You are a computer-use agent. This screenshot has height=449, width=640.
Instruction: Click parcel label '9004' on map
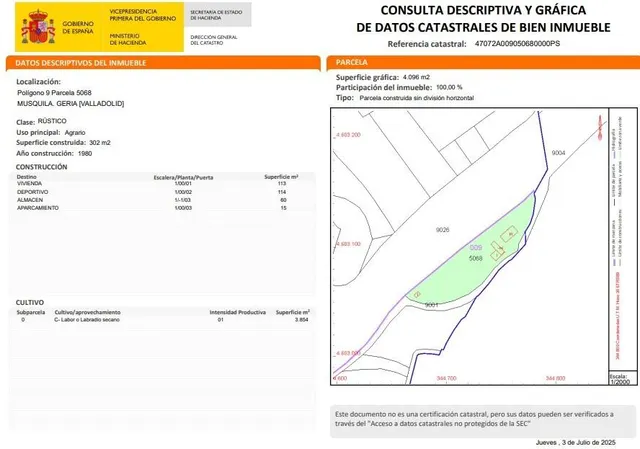tap(558, 153)
